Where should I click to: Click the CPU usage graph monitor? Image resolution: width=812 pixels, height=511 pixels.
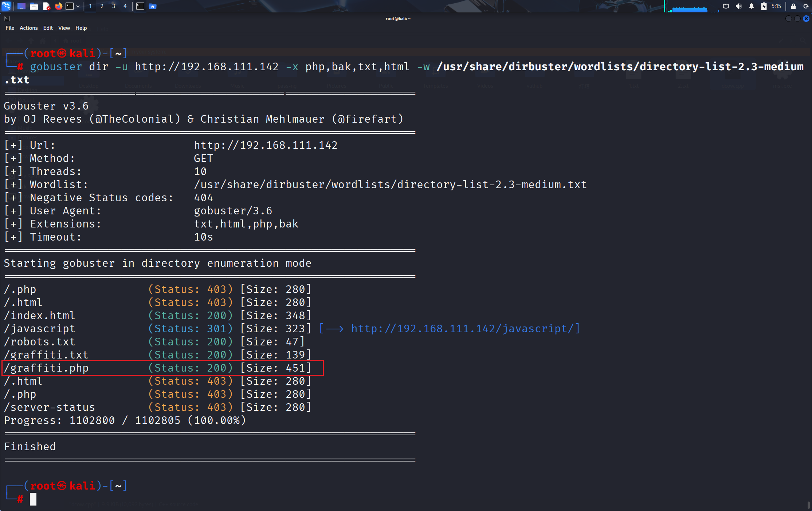(691, 7)
